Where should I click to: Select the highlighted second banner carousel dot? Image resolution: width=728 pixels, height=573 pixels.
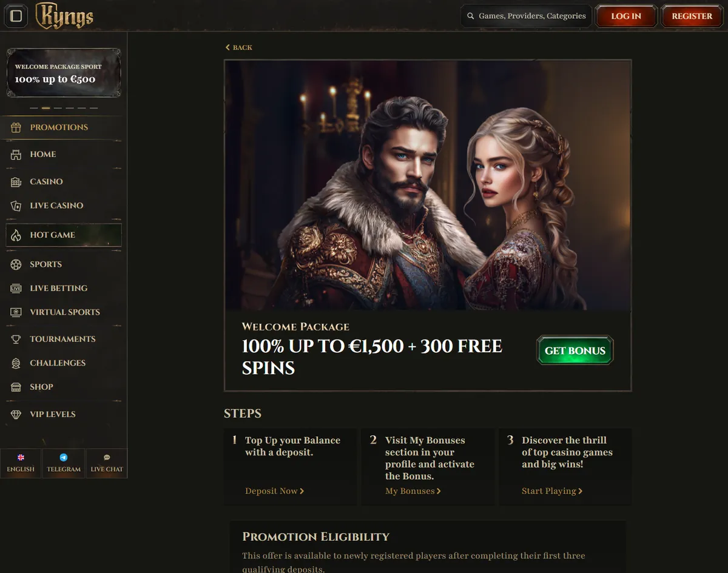45,108
